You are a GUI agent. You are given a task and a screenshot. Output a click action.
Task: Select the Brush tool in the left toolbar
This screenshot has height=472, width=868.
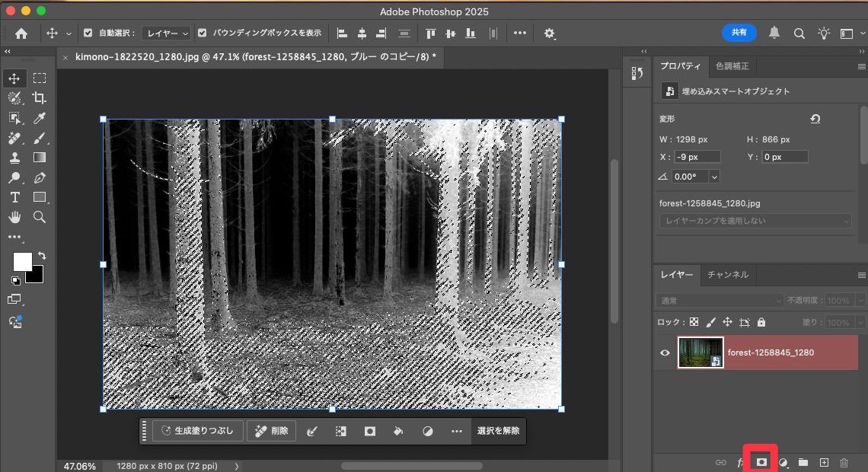pos(40,139)
